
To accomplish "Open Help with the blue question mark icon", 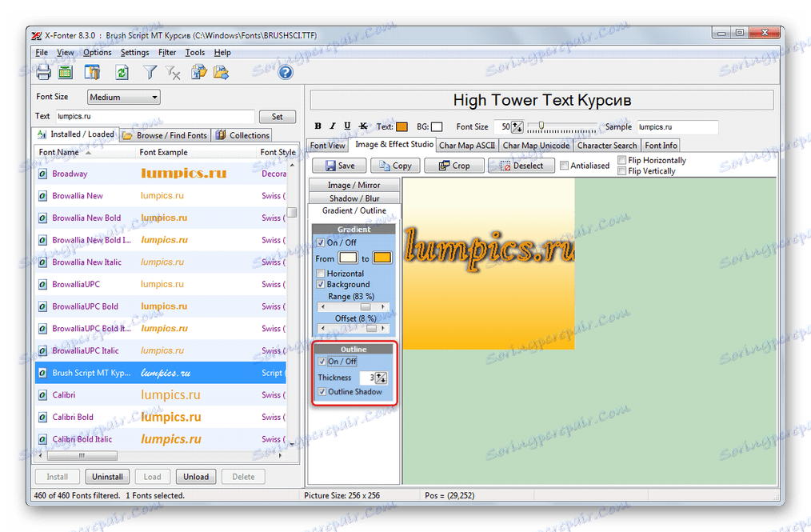I will pyautogui.click(x=286, y=72).
